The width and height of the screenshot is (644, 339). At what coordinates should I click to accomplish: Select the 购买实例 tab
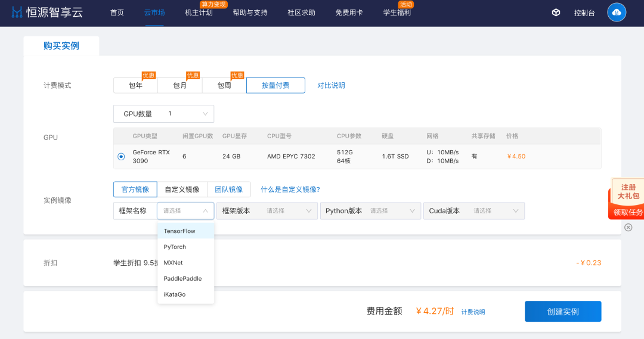point(61,45)
